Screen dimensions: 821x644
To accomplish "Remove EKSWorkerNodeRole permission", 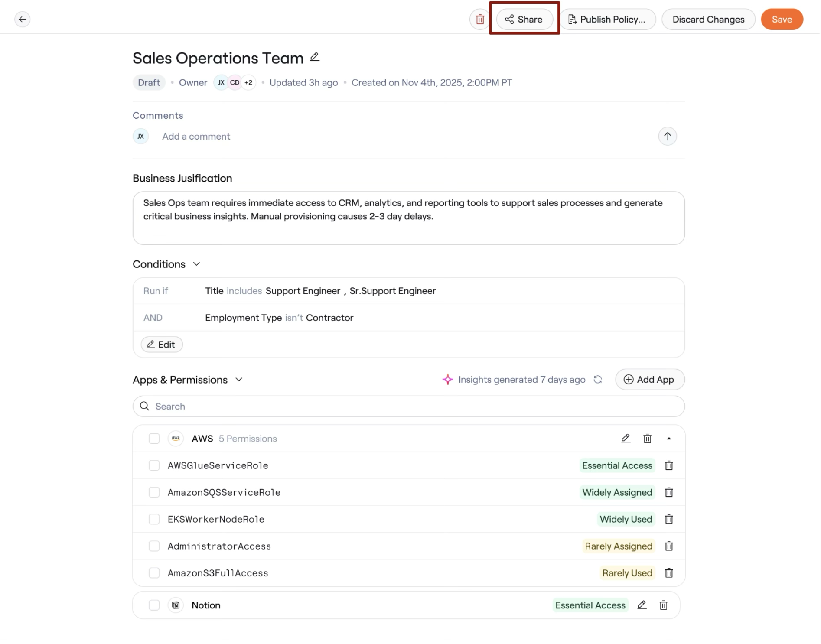I will [x=669, y=519].
